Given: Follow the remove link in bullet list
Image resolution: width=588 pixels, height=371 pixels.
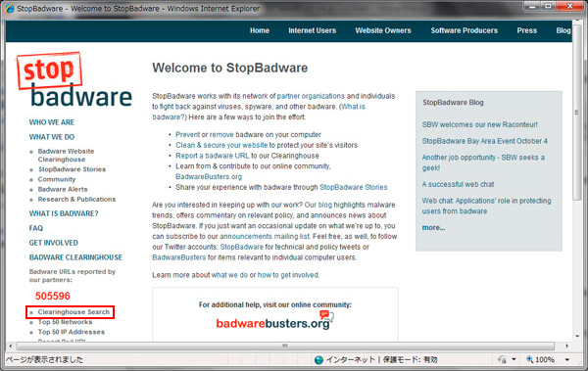Looking at the screenshot, I should pos(221,134).
